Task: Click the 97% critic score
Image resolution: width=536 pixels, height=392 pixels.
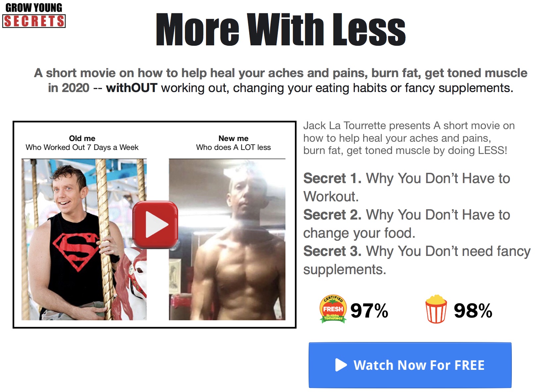Action: tap(369, 311)
